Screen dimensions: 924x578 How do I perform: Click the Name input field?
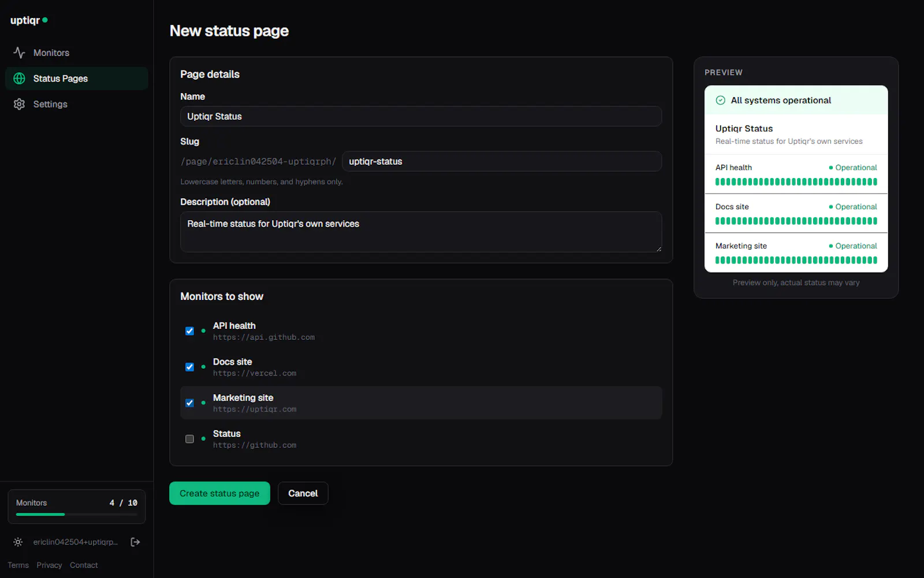(421, 116)
